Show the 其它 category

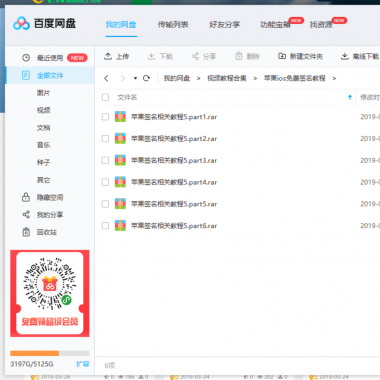tap(43, 180)
